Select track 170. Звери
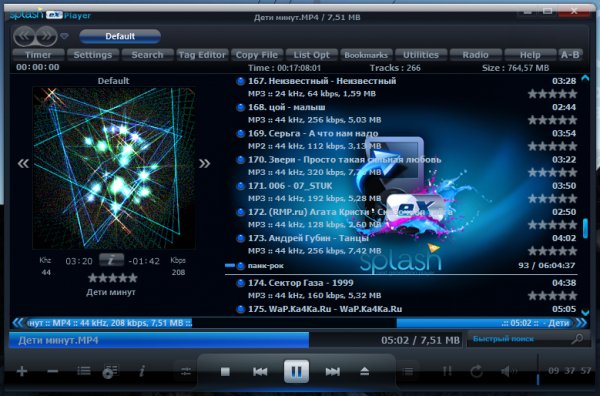 pyautogui.click(x=406, y=166)
